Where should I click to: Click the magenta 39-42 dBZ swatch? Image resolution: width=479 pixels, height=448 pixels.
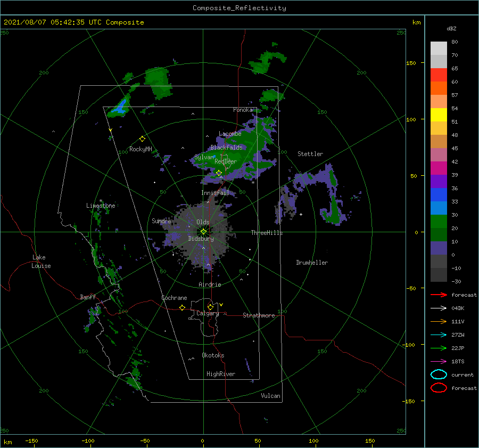[439, 168]
